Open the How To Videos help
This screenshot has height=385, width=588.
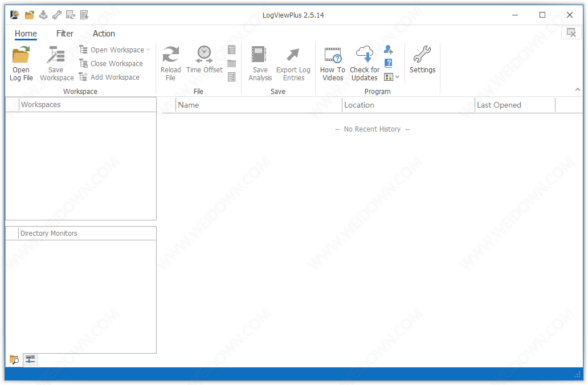pyautogui.click(x=333, y=63)
